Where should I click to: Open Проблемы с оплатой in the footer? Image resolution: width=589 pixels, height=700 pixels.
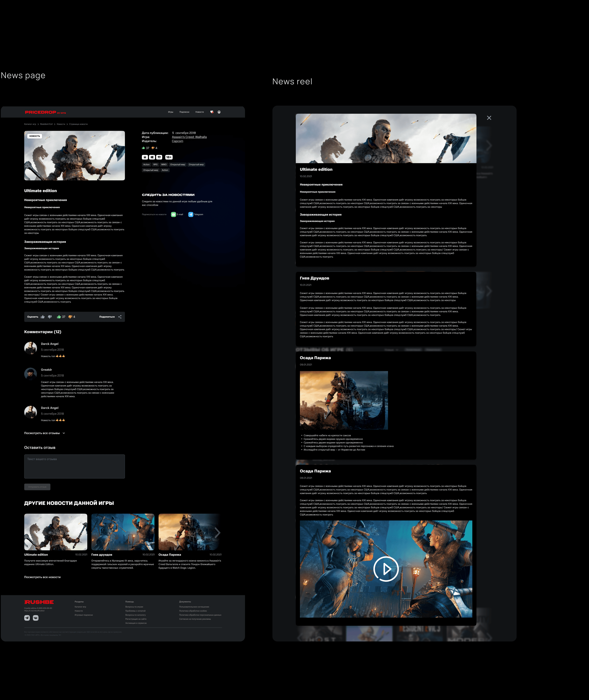click(x=135, y=611)
